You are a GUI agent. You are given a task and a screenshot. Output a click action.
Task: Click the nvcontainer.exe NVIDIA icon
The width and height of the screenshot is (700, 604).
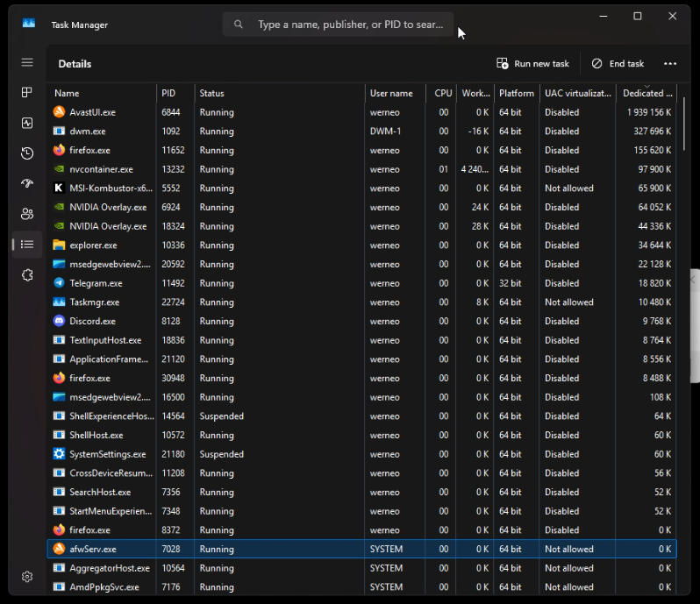pyautogui.click(x=59, y=169)
